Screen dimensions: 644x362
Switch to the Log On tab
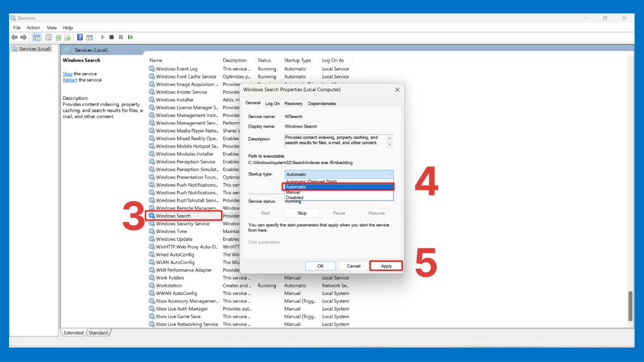[x=273, y=104]
